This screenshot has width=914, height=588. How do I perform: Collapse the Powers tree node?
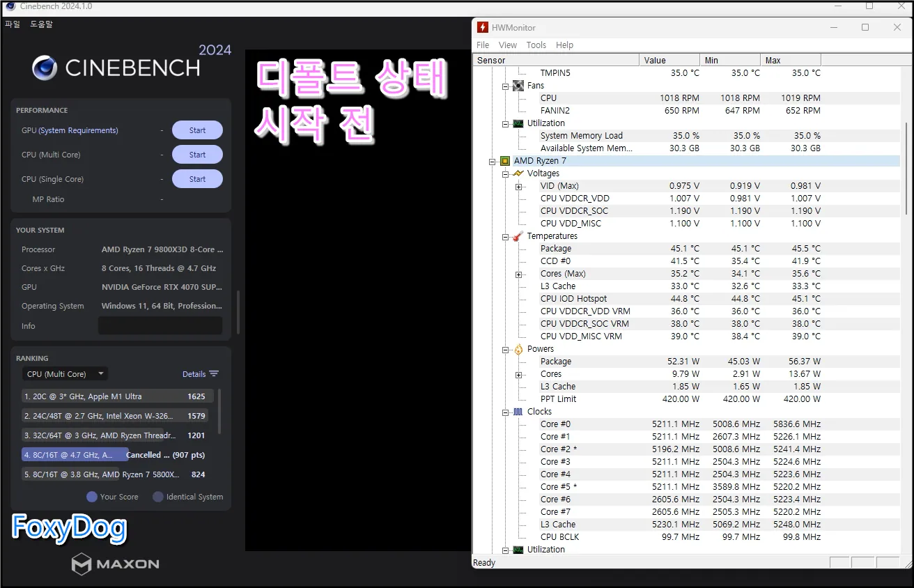pyautogui.click(x=506, y=349)
